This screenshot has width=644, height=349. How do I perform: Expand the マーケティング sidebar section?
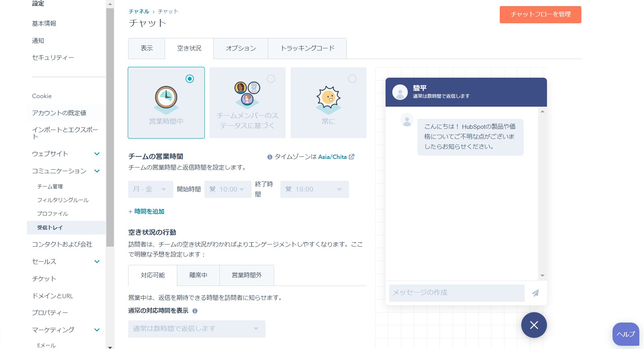coord(97,330)
